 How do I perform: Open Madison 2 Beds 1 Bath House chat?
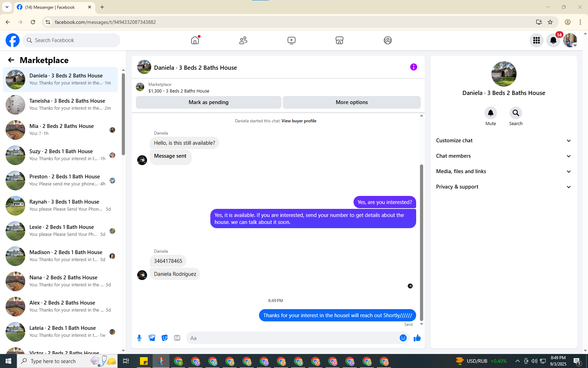click(60, 256)
